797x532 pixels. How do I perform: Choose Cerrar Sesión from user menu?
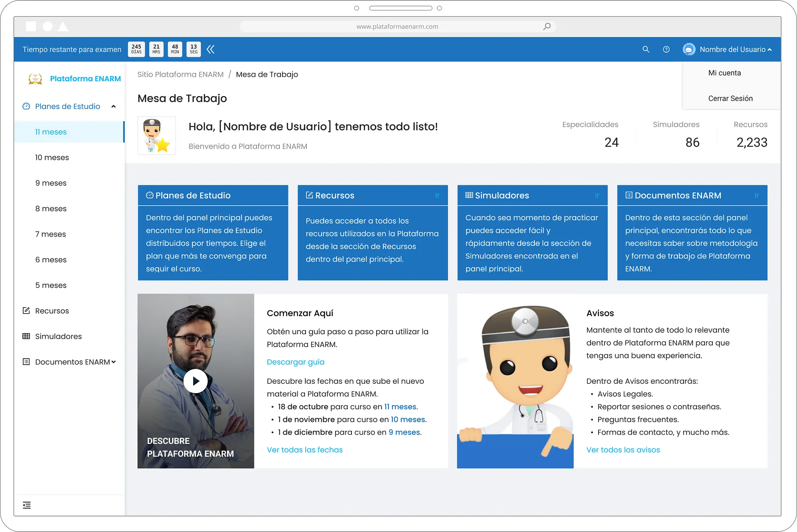[730, 98]
